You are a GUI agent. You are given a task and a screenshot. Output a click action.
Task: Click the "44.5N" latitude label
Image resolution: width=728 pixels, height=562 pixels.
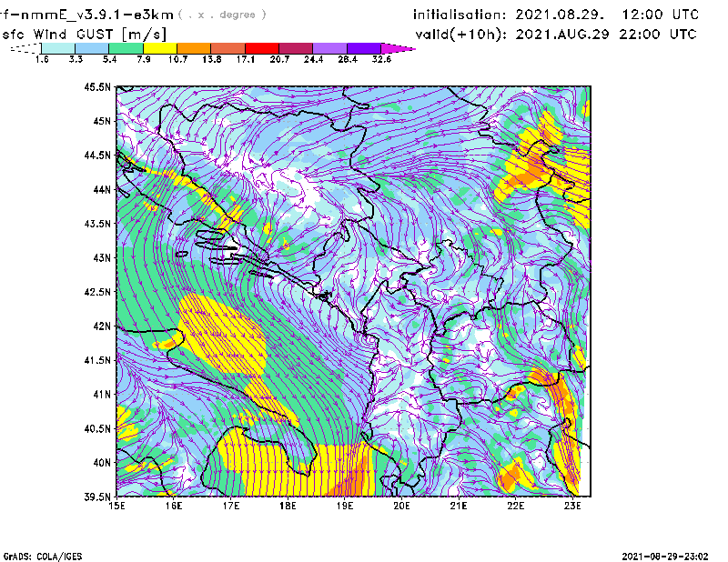[98, 155]
